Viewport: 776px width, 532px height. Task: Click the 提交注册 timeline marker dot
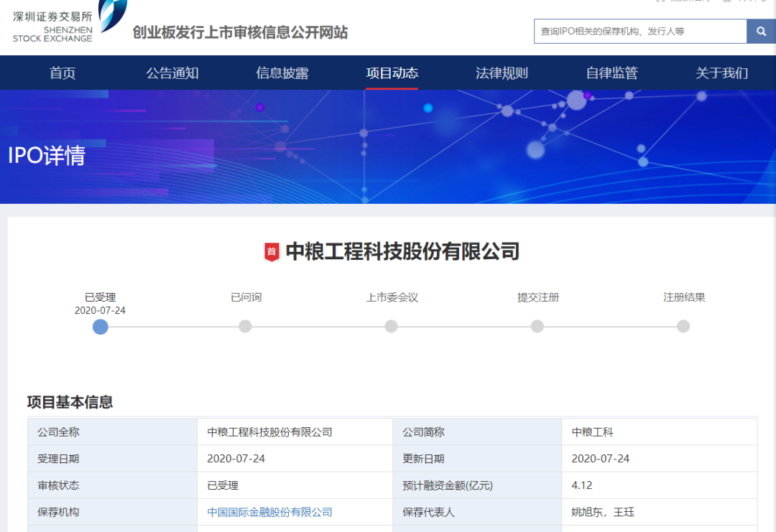[537, 327]
